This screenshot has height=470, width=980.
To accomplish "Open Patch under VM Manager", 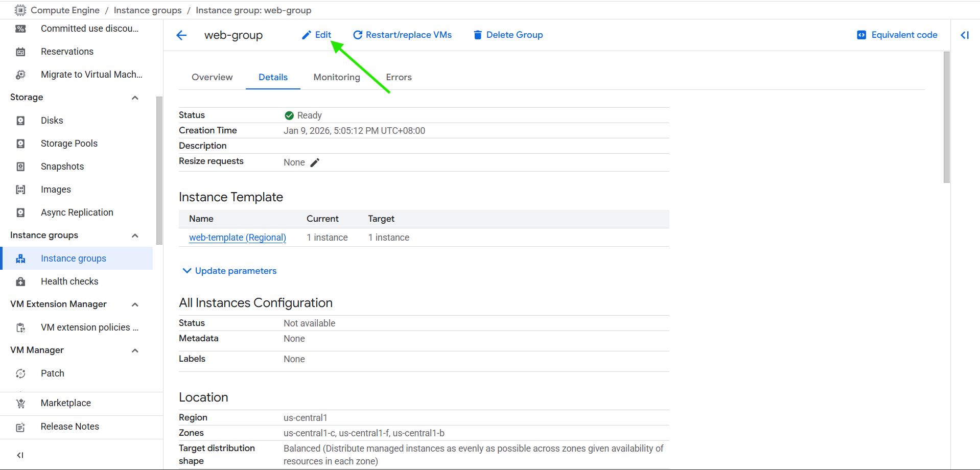I will (x=52, y=373).
